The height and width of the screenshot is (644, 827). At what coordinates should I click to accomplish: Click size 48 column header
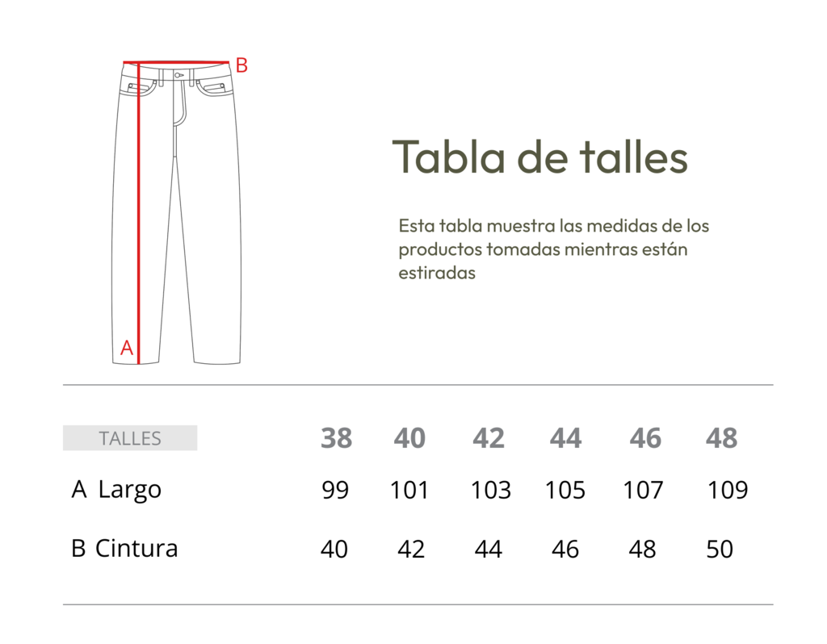(x=721, y=438)
